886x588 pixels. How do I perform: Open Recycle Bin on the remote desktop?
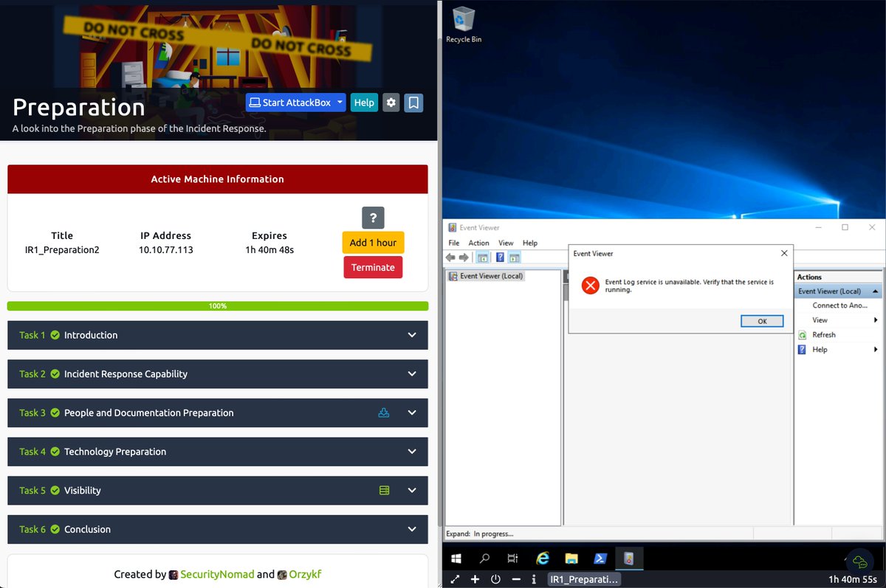pyautogui.click(x=464, y=25)
